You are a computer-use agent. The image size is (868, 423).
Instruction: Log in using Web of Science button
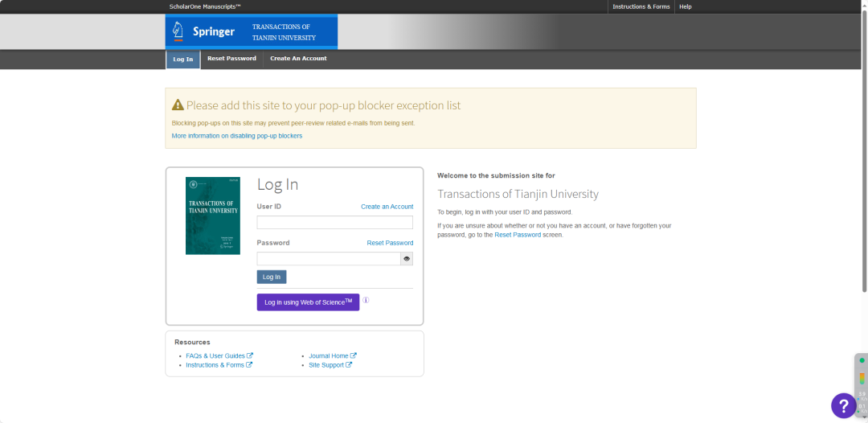tap(308, 302)
